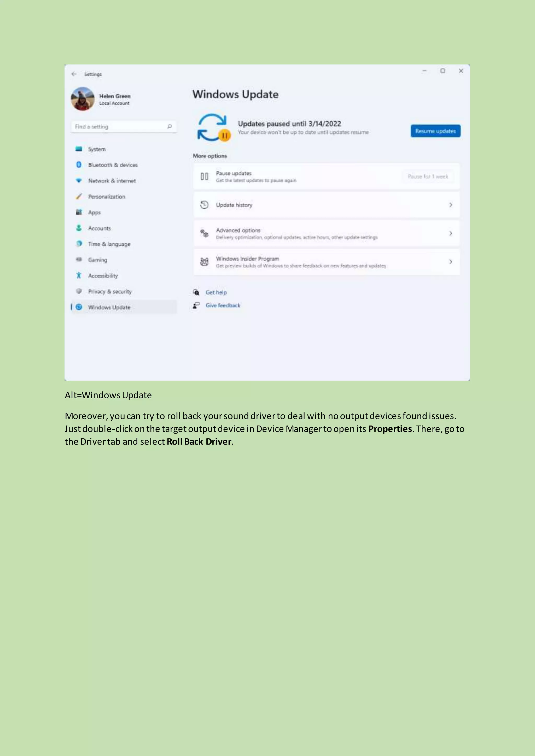Click the Windows Insider Program cat icon

[x=204, y=262]
